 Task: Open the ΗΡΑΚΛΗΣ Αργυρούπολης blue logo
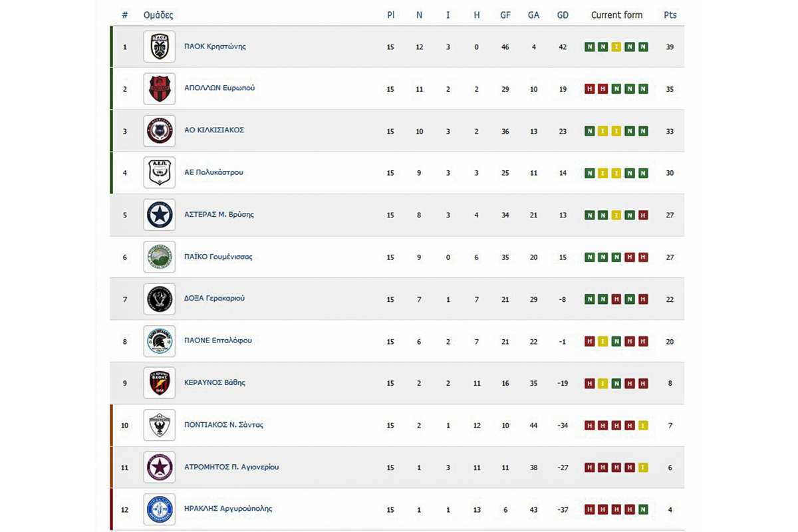[x=160, y=509]
